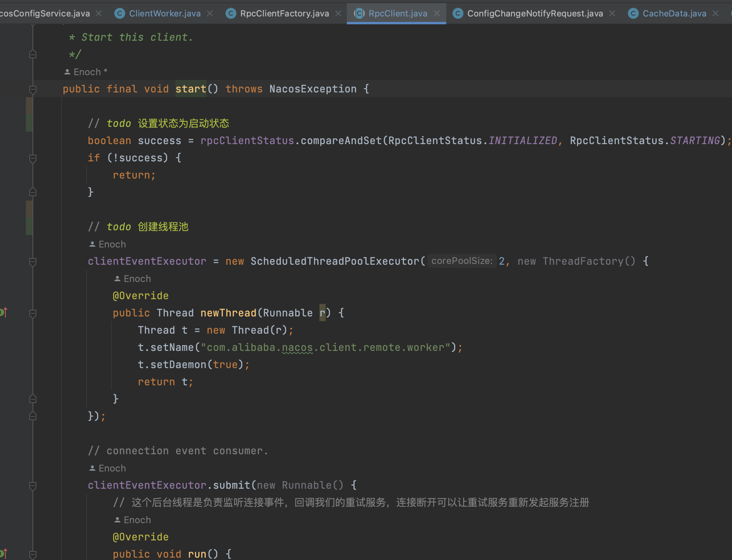Click the 'connection event consumer' comment
Viewport: 732px width, 560px height.
click(x=178, y=451)
